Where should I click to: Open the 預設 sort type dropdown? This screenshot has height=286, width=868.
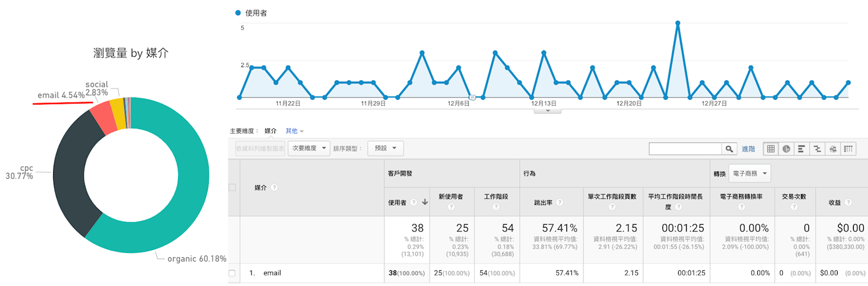pyautogui.click(x=385, y=148)
